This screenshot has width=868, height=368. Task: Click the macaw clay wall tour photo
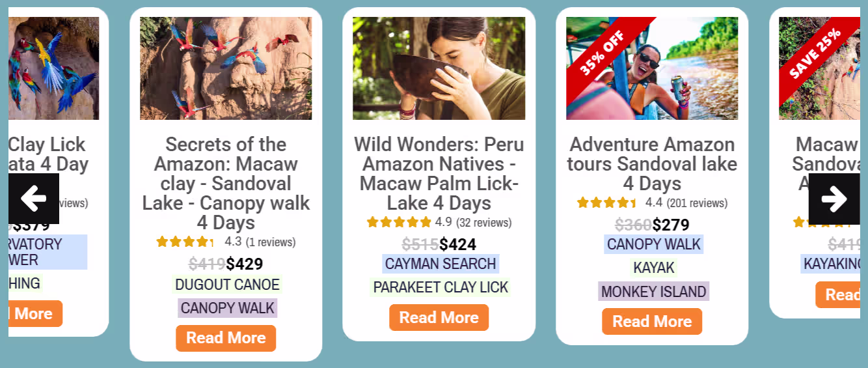tap(226, 68)
